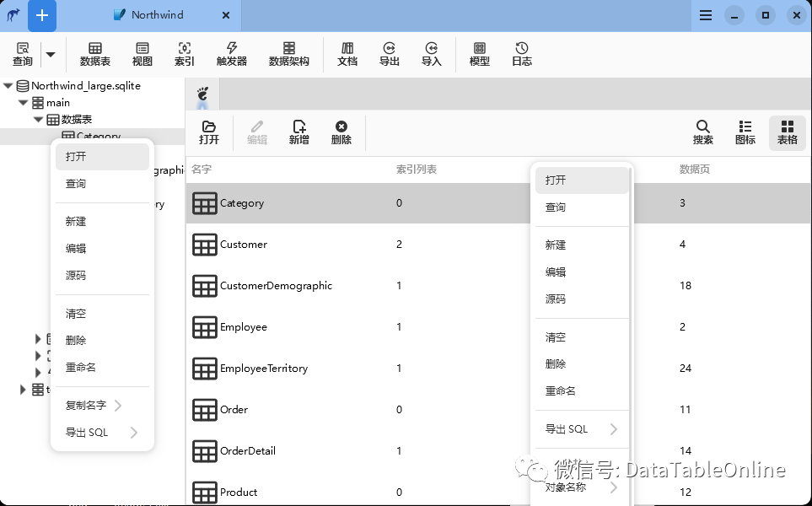Choose 源码 in the left context menu
812x506 pixels.
pyautogui.click(x=102, y=275)
